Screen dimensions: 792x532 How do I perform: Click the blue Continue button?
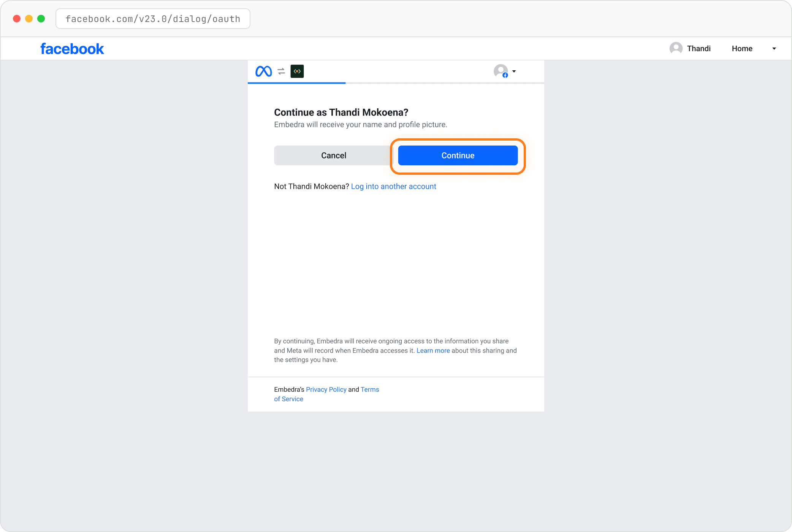click(458, 155)
